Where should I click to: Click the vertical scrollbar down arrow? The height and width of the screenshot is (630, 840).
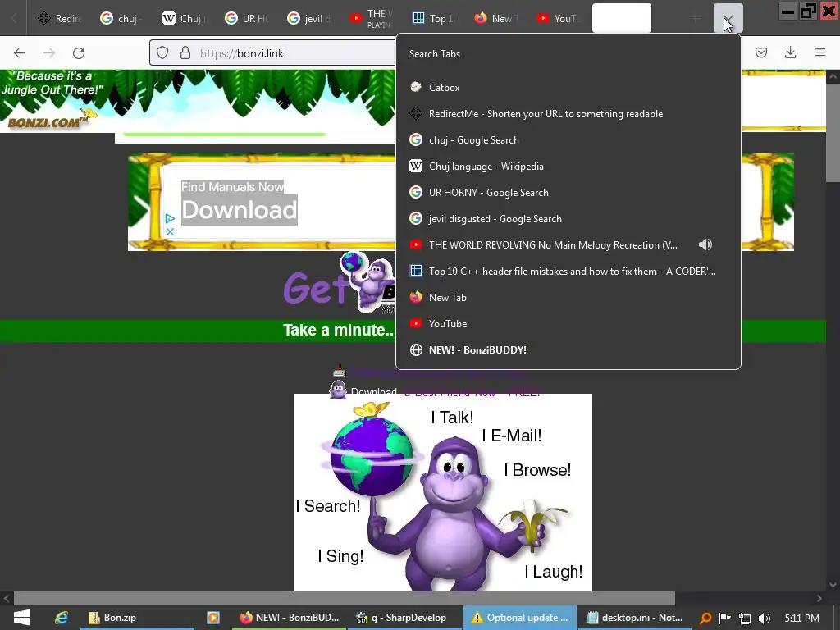tap(833, 585)
